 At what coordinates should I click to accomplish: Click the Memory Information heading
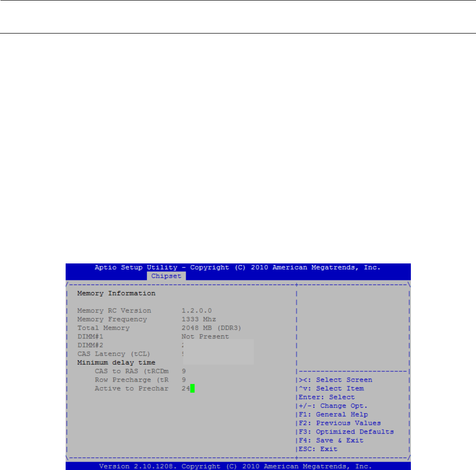[x=116, y=294]
